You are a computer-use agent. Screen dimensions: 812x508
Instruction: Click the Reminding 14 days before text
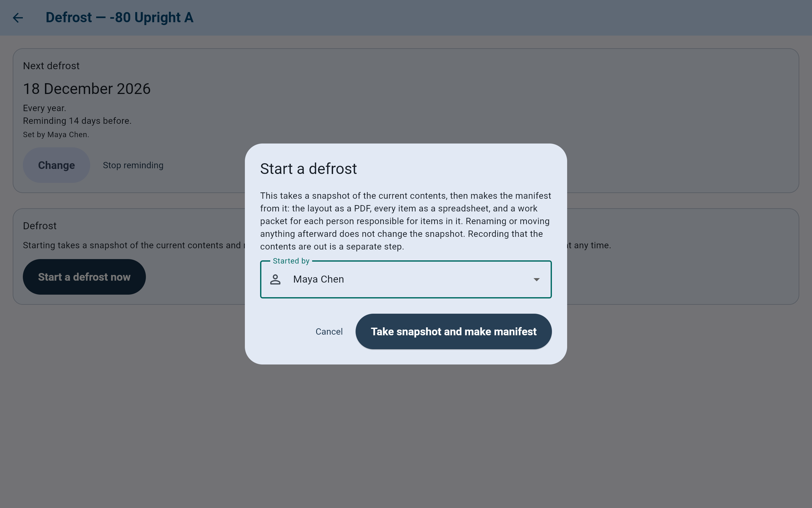77,121
